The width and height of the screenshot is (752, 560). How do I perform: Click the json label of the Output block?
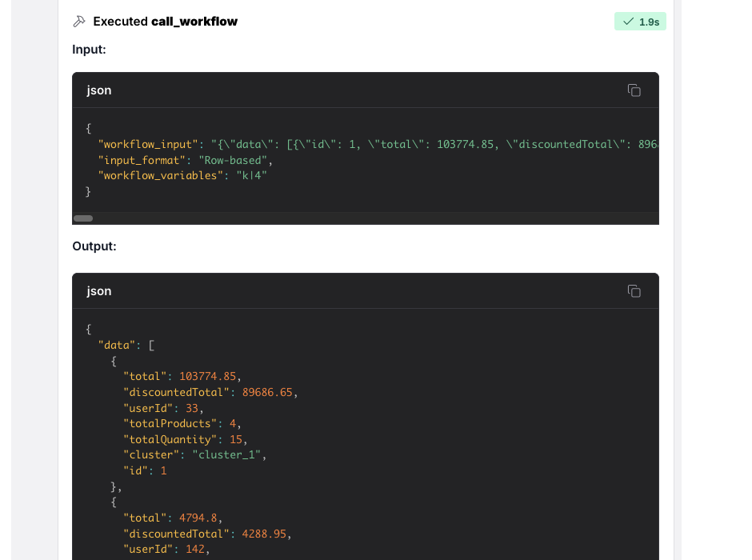pos(99,291)
